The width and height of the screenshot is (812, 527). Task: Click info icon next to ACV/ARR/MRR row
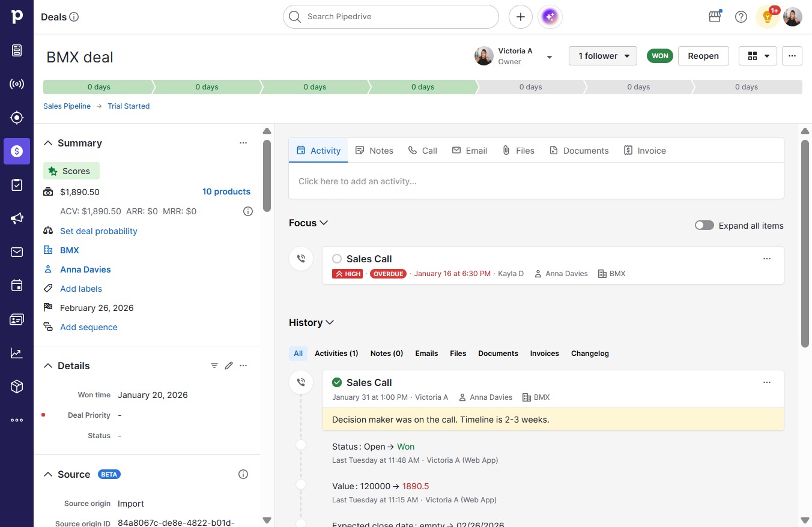point(248,211)
